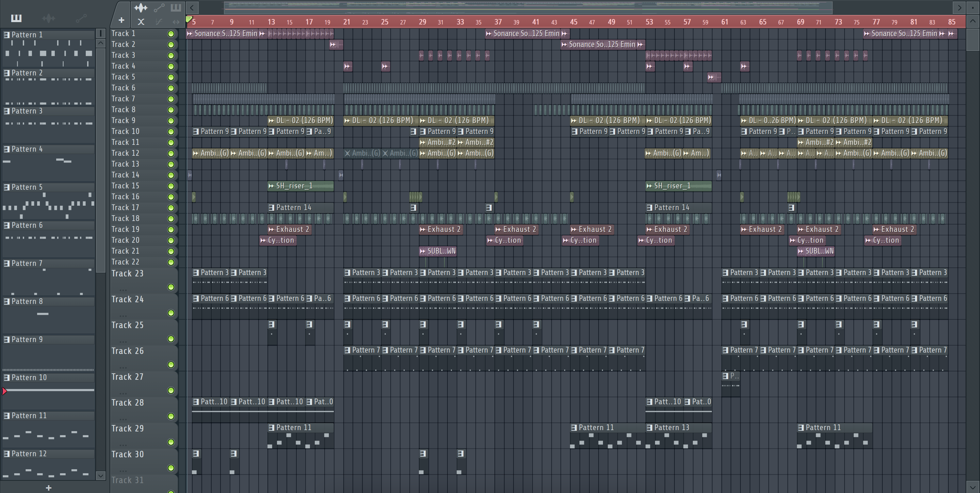Mute Track 1 with its green LED
Viewport: 980px width, 493px height.
pos(171,34)
